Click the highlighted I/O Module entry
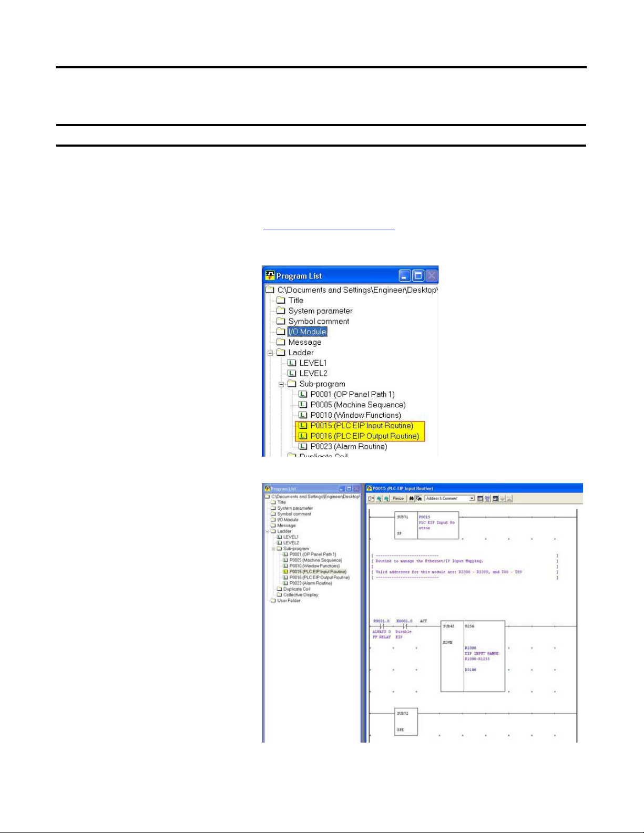 307,332
